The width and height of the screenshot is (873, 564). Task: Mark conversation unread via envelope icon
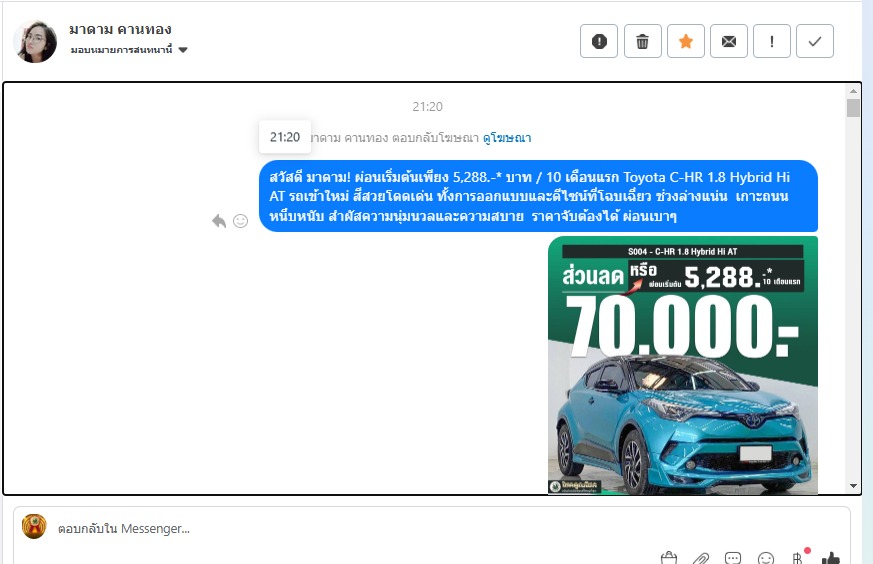[729, 41]
